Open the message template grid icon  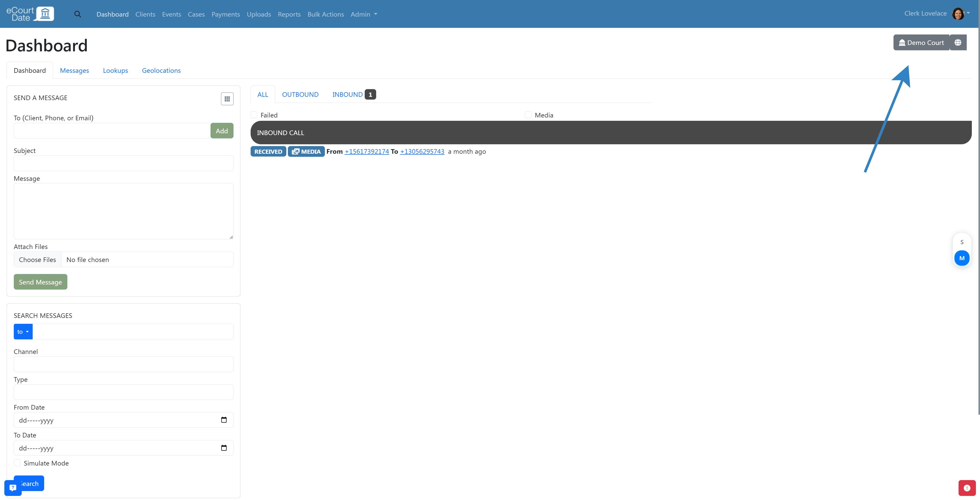(227, 99)
